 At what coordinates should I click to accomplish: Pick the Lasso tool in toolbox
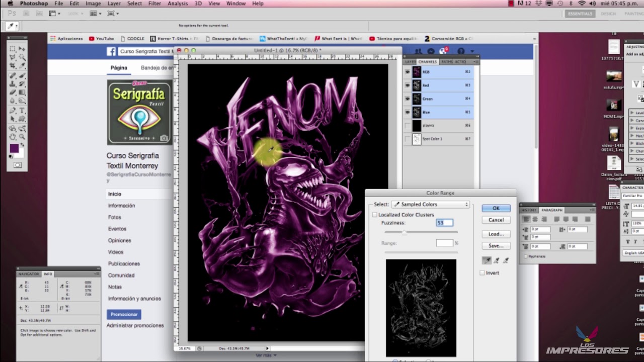pyautogui.click(x=13, y=57)
